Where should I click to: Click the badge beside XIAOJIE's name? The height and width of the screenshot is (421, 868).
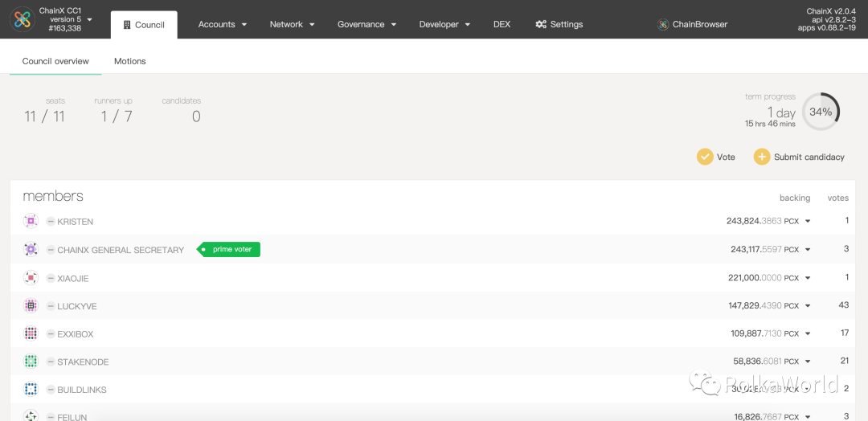coord(51,278)
